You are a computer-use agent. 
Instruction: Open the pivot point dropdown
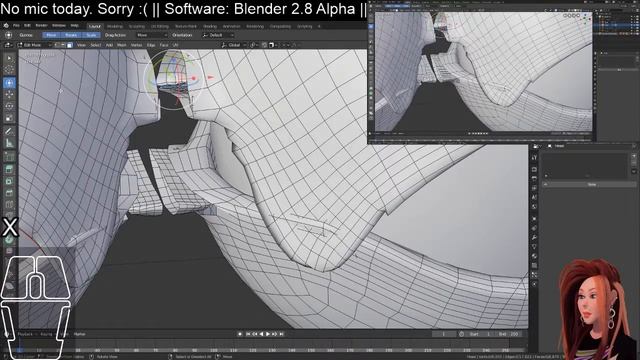pos(254,45)
